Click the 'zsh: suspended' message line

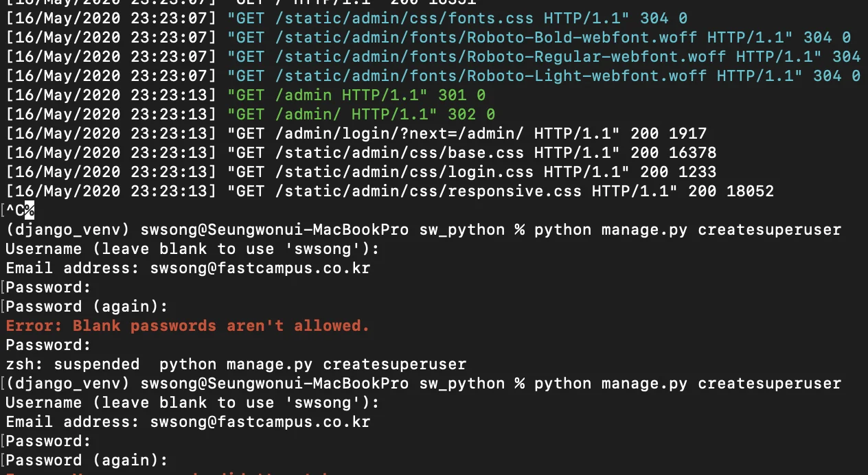pyautogui.click(x=236, y=364)
